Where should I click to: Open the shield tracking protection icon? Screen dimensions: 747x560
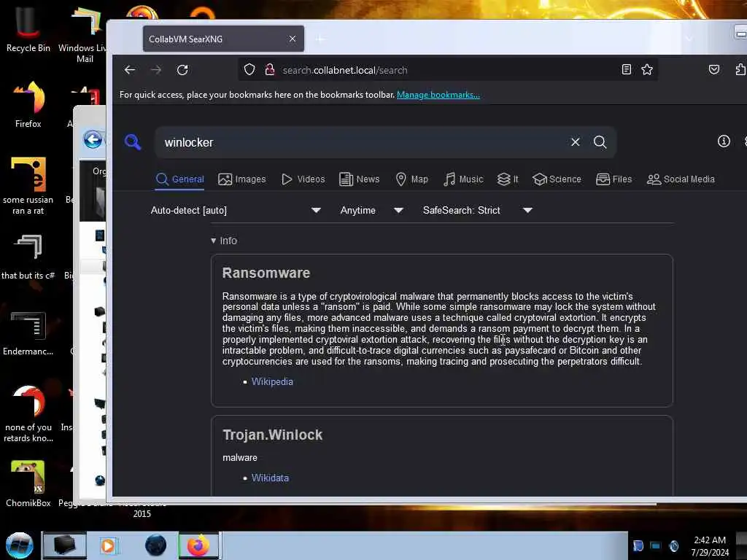coord(249,70)
